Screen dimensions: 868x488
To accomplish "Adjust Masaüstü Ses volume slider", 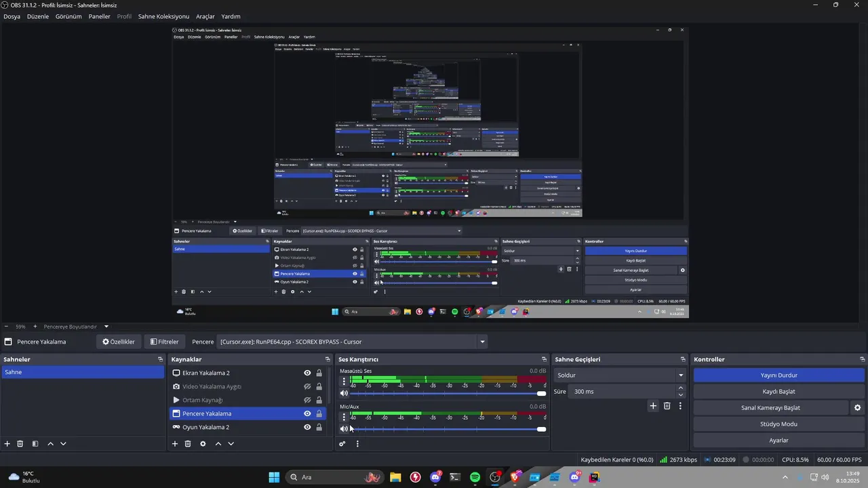I will tap(448, 393).
